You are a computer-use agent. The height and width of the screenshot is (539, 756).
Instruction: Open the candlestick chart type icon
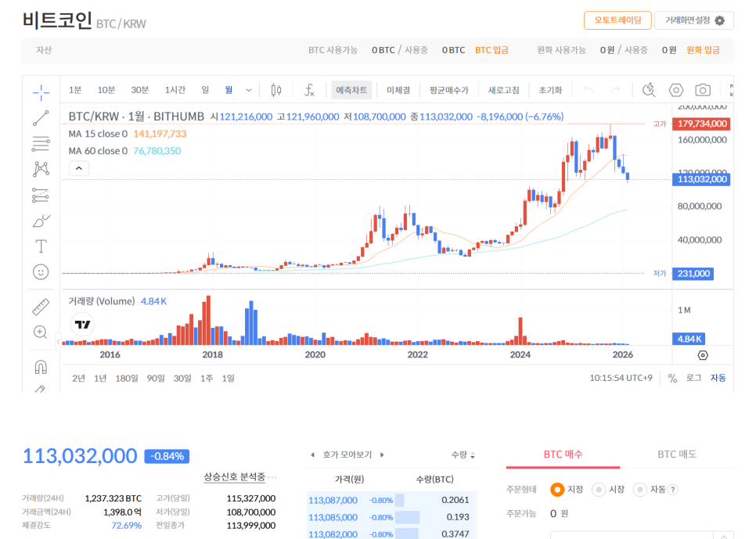(276, 90)
